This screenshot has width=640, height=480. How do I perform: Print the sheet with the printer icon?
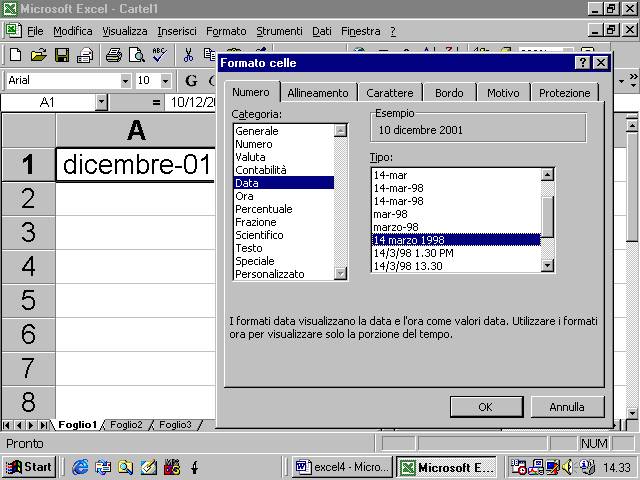(113, 55)
